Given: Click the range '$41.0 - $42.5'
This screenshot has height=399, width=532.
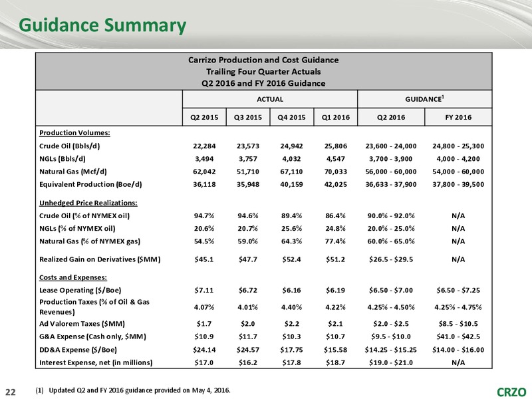Looking at the screenshot, I should (x=458, y=337).
